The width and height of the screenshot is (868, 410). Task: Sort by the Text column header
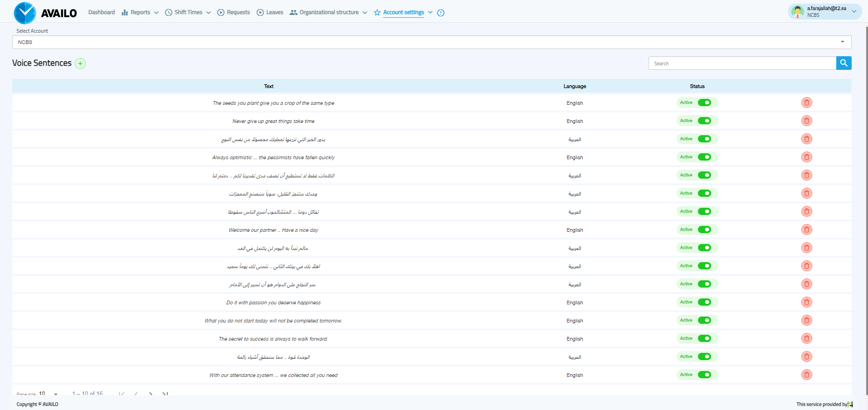click(269, 86)
